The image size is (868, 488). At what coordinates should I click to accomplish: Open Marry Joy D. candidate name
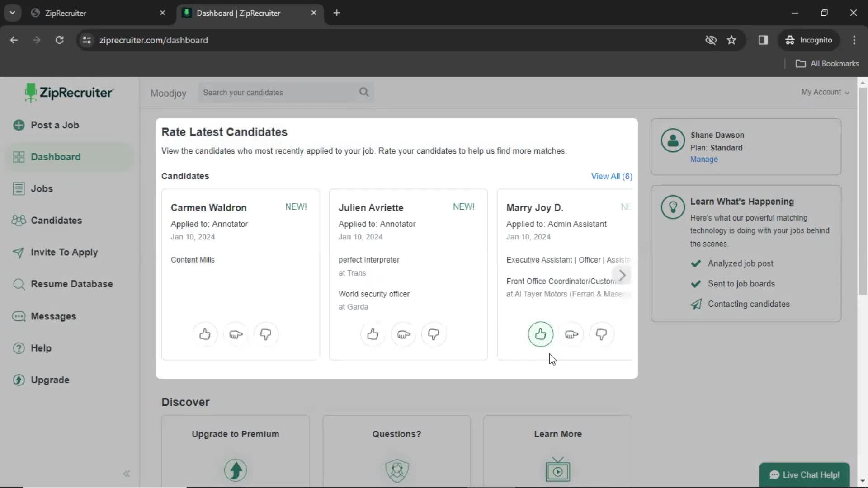point(535,208)
